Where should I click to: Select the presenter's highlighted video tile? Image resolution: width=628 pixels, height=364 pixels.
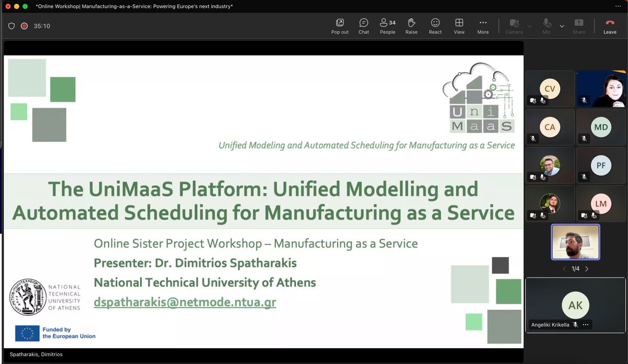pyautogui.click(x=576, y=242)
